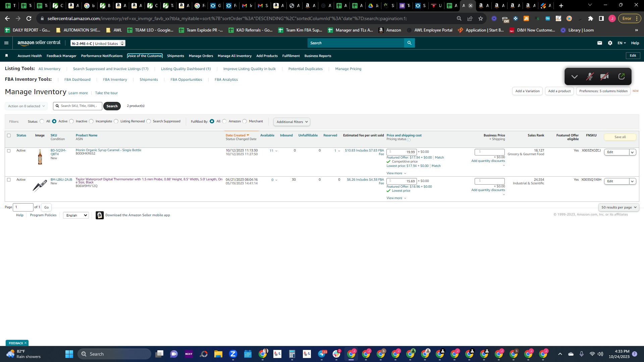
Task: Click the Monin syrup price field
Action: point(401,152)
